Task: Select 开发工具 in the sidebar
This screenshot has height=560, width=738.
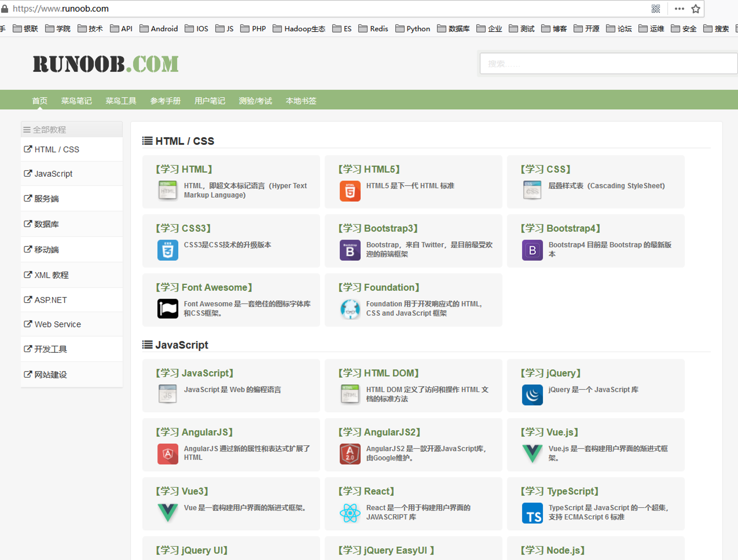Action: 72,349
